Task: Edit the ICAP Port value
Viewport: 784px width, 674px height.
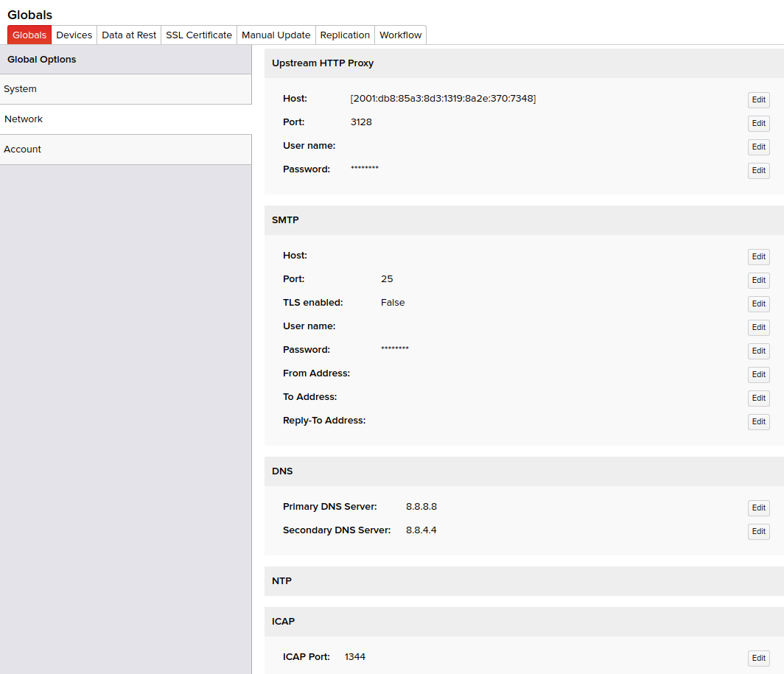Action: click(758, 659)
